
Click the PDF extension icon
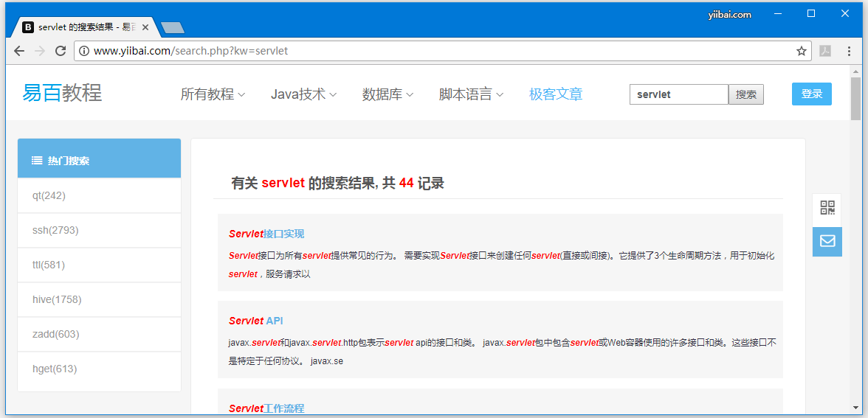[x=825, y=51]
